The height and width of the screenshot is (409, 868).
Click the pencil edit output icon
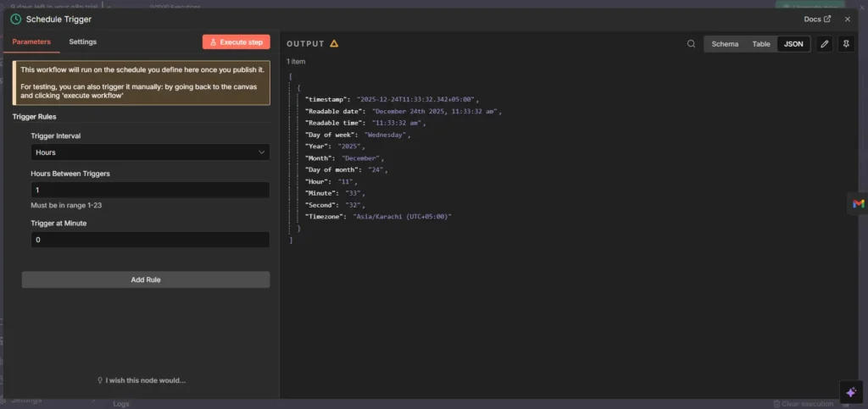point(824,44)
